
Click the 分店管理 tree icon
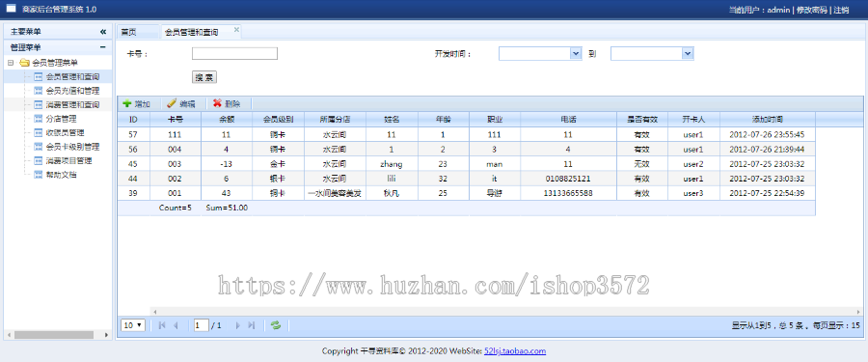[39, 119]
